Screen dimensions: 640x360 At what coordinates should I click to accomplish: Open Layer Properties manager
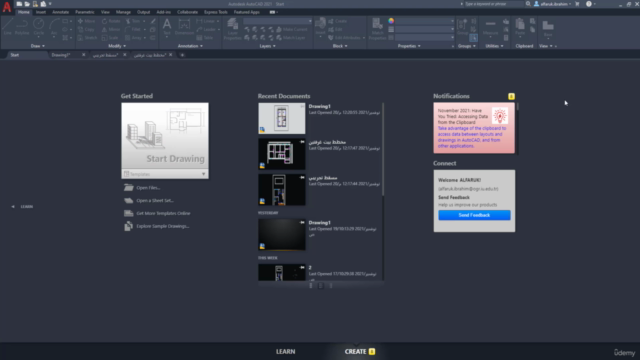[x=233, y=29]
